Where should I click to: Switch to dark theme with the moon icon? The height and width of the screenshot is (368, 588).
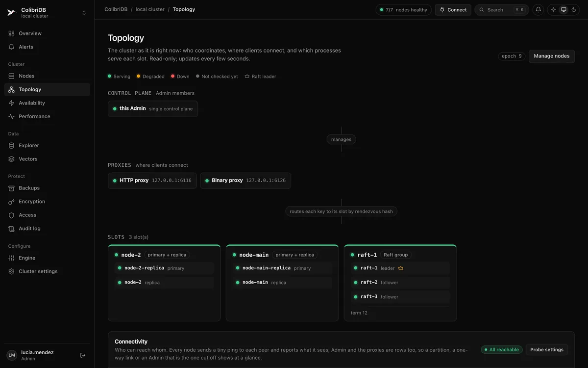(x=574, y=10)
